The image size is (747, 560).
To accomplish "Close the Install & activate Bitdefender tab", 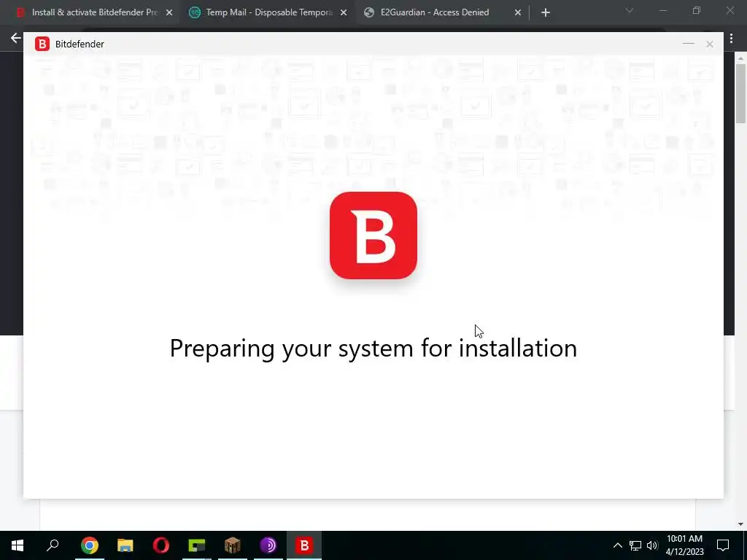I will [x=169, y=13].
